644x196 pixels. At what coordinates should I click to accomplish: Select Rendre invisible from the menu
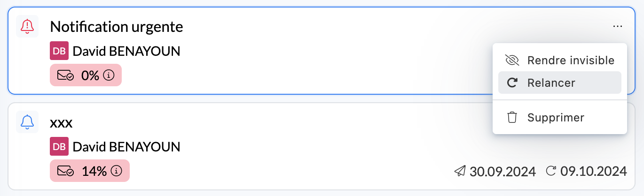pyautogui.click(x=570, y=60)
